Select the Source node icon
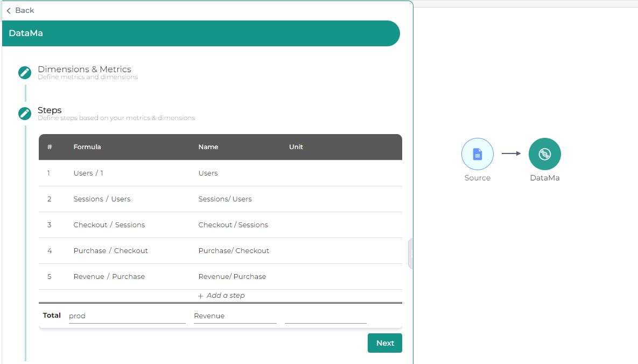638x364 pixels. pos(477,154)
